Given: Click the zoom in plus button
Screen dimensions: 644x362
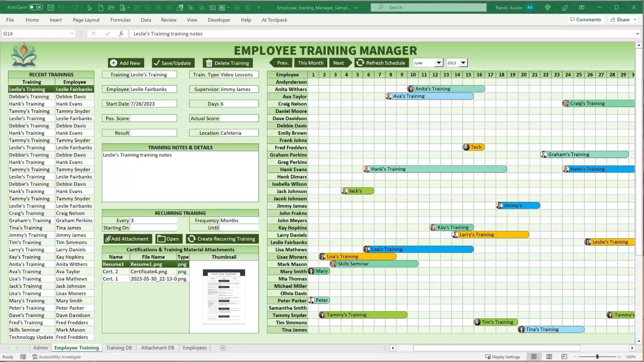Looking at the screenshot, I should (619, 357).
